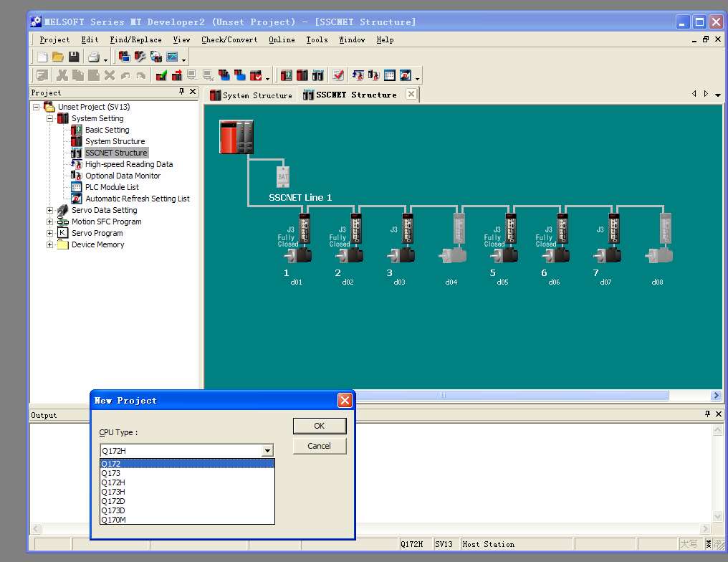
Task: Switch to the System Structure tab
Action: 251,95
